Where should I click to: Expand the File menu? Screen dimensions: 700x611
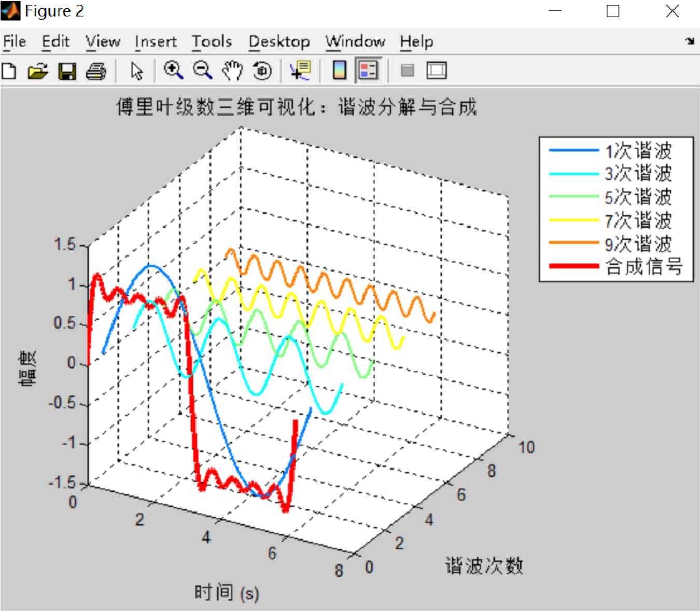tap(15, 41)
